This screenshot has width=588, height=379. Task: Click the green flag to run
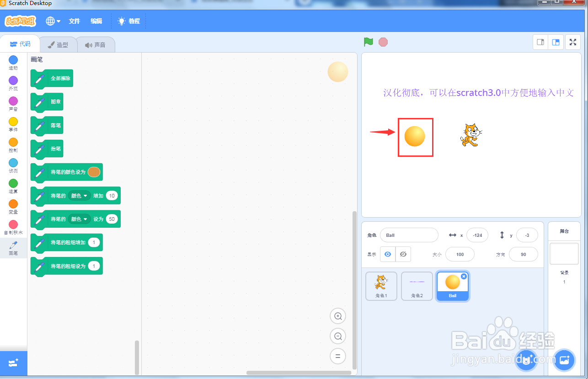coord(368,42)
